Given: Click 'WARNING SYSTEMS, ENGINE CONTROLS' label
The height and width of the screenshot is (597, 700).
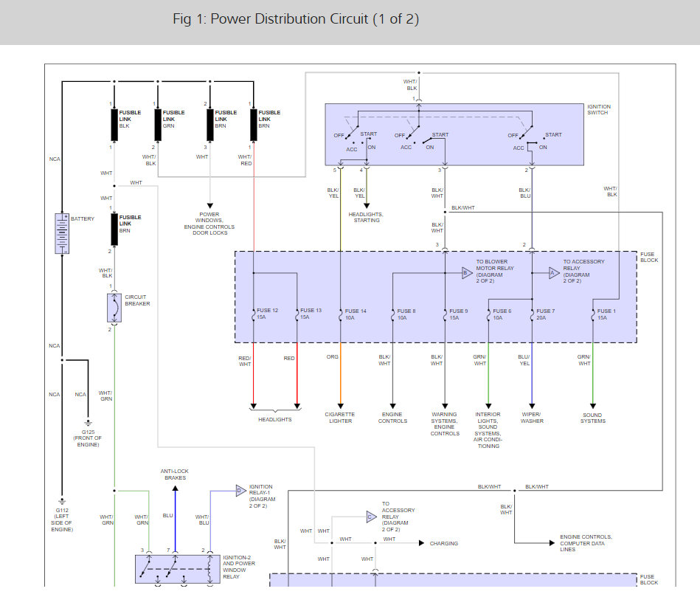Looking at the screenshot, I should 444,424.
